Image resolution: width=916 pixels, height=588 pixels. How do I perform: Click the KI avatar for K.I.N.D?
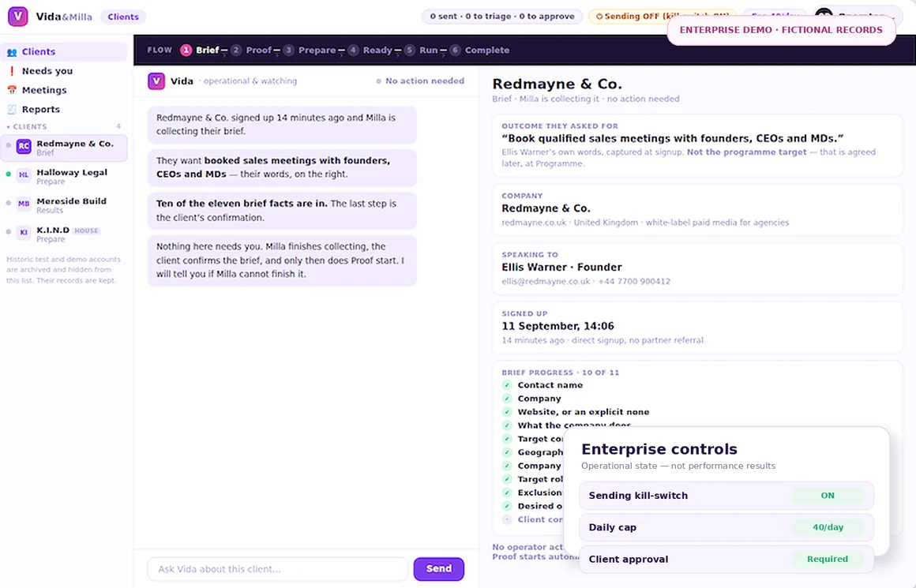pyautogui.click(x=24, y=232)
